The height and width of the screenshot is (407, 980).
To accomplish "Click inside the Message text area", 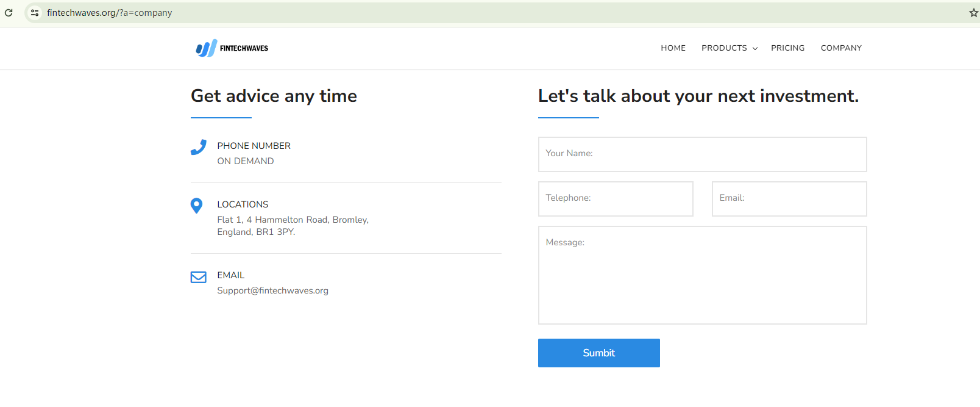I will pyautogui.click(x=702, y=275).
